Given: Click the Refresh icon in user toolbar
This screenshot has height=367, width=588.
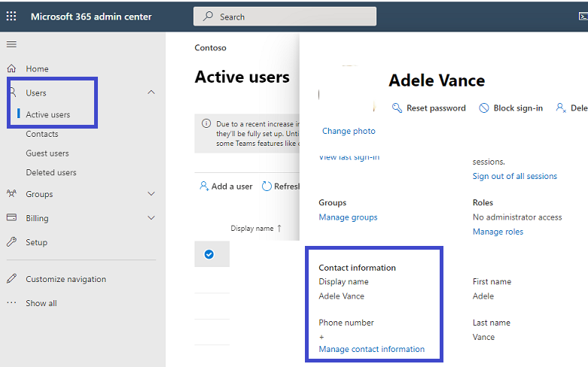Looking at the screenshot, I should 267,186.
